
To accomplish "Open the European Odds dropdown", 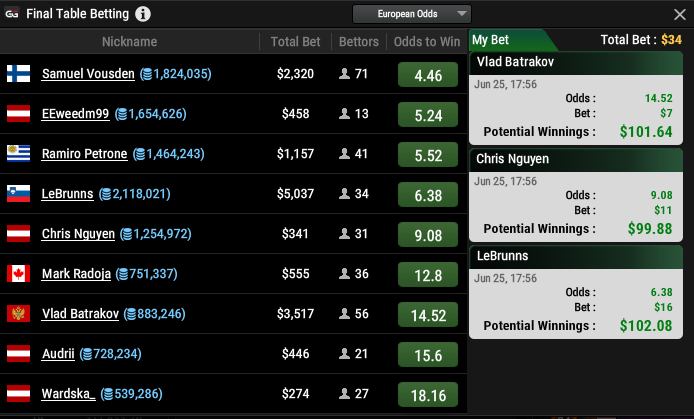I will pyautogui.click(x=411, y=14).
